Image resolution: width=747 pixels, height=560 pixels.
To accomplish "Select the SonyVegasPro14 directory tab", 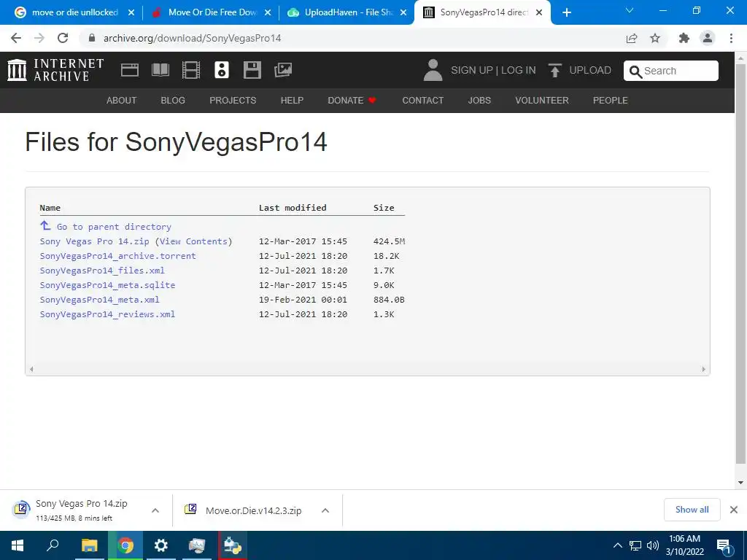I will (x=483, y=13).
